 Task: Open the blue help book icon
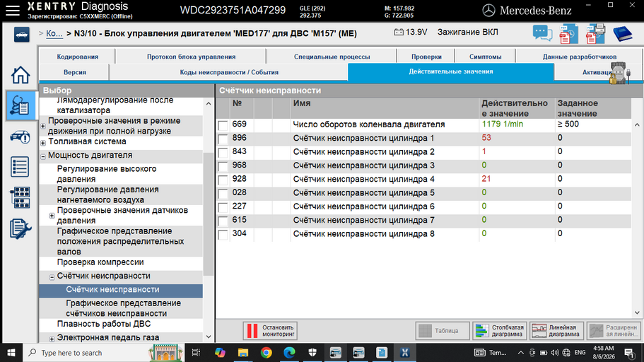tap(622, 34)
